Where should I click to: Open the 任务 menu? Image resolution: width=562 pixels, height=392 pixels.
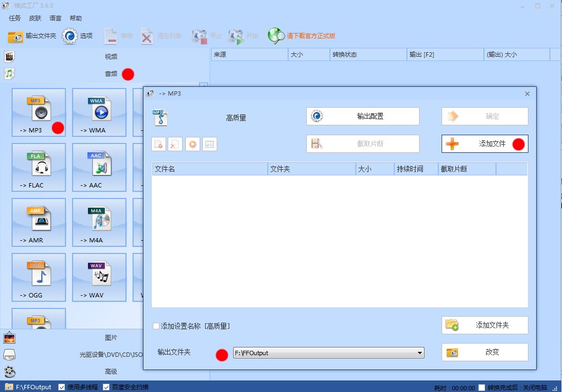(14, 18)
